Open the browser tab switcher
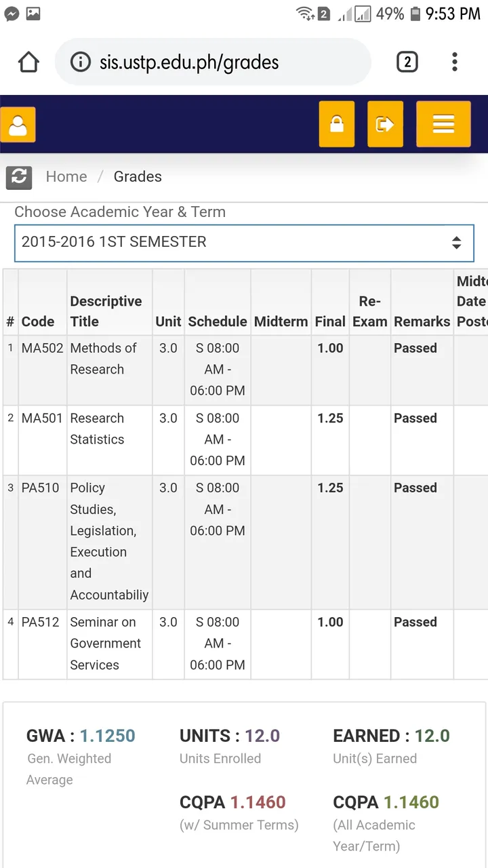 click(407, 62)
